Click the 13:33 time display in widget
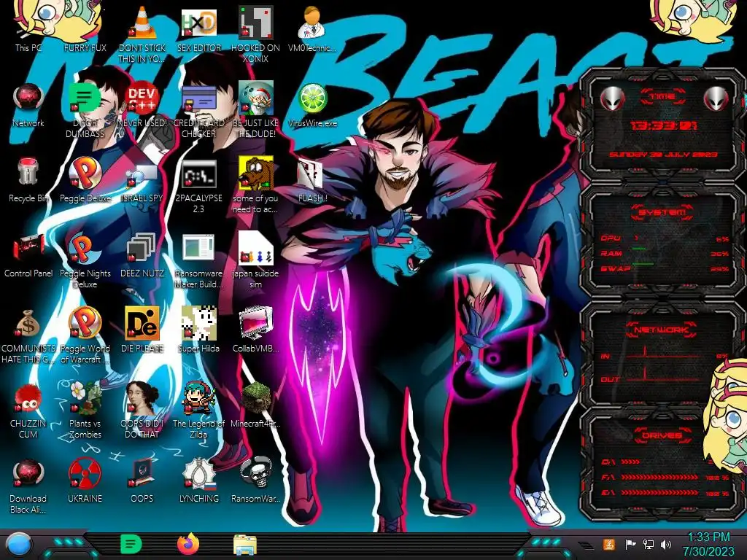747x560 pixels. click(663, 125)
